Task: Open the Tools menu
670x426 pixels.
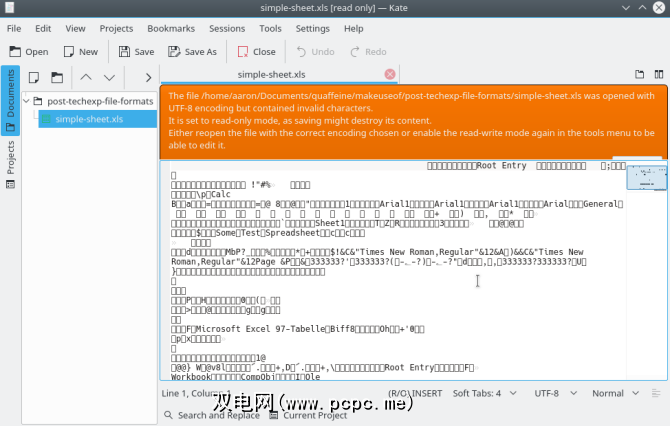Action: (x=270, y=29)
